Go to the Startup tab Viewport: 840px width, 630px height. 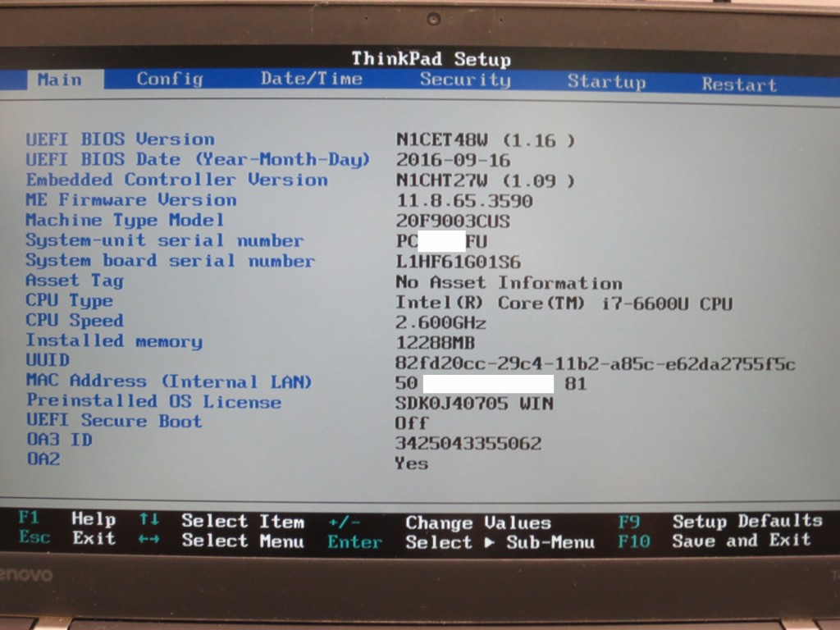point(606,82)
